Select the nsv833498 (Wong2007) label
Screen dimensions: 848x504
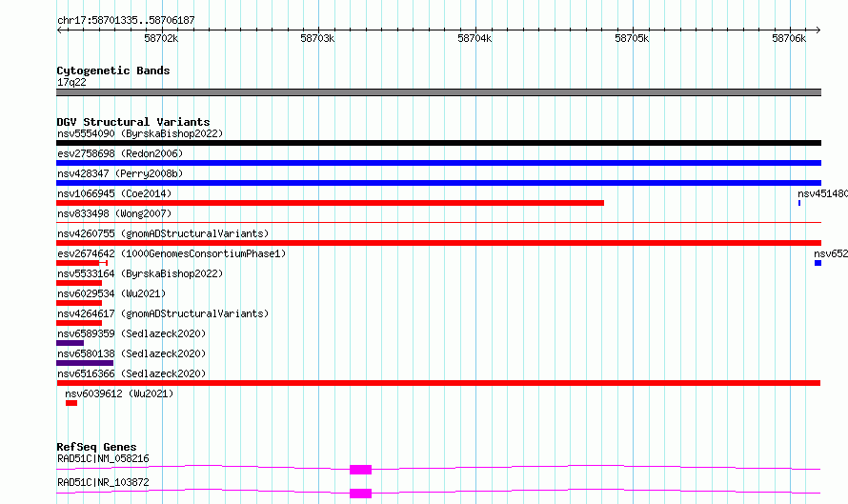(x=114, y=213)
